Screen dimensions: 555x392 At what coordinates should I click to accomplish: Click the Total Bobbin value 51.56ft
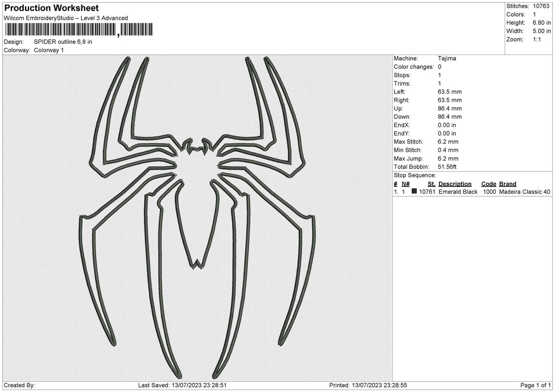pyautogui.click(x=447, y=166)
